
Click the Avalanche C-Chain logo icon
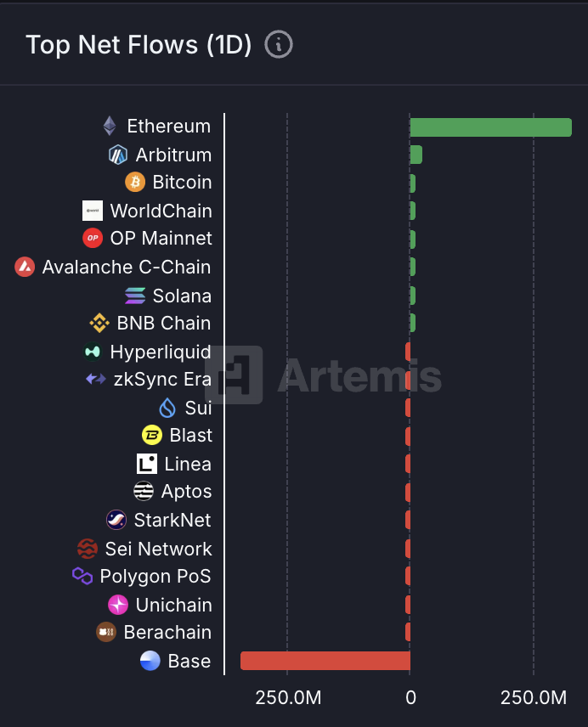click(x=25, y=267)
